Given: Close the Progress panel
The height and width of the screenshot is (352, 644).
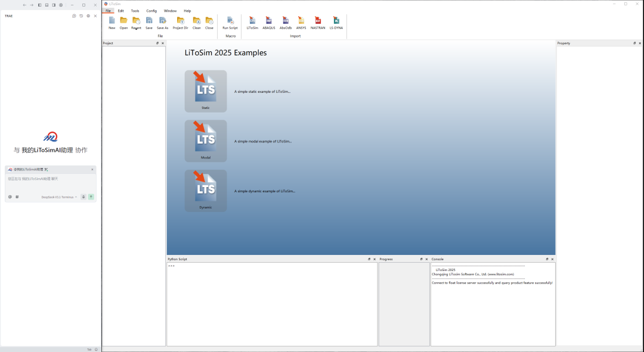Looking at the screenshot, I should pos(427,259).
